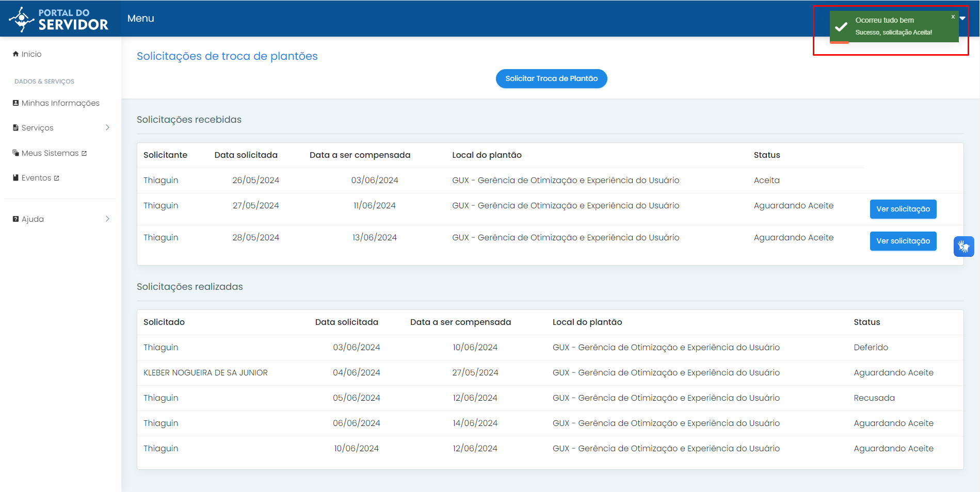Click Thiaguin in the 10/06/2024 row

point(161,449)
